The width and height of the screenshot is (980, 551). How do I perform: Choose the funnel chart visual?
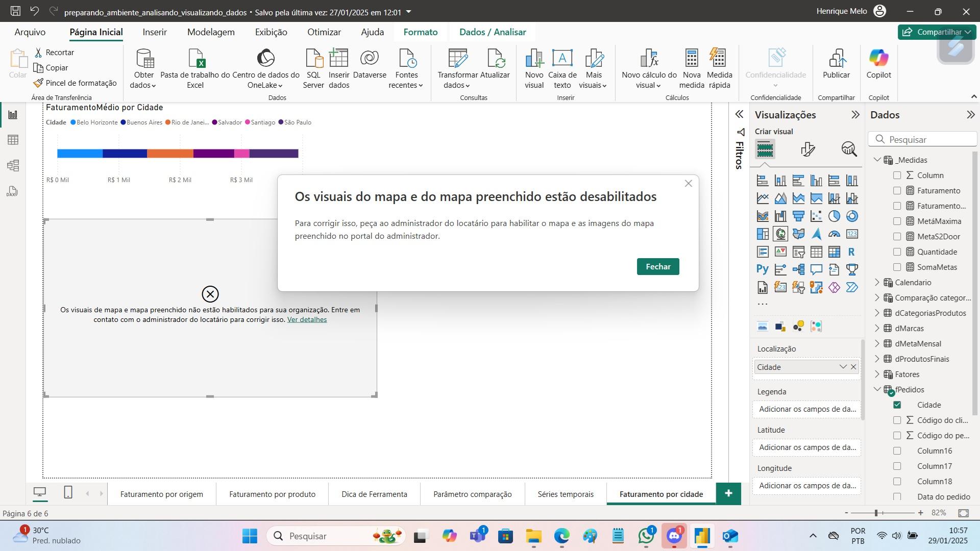pyautogui.click(x=798, y=216)
